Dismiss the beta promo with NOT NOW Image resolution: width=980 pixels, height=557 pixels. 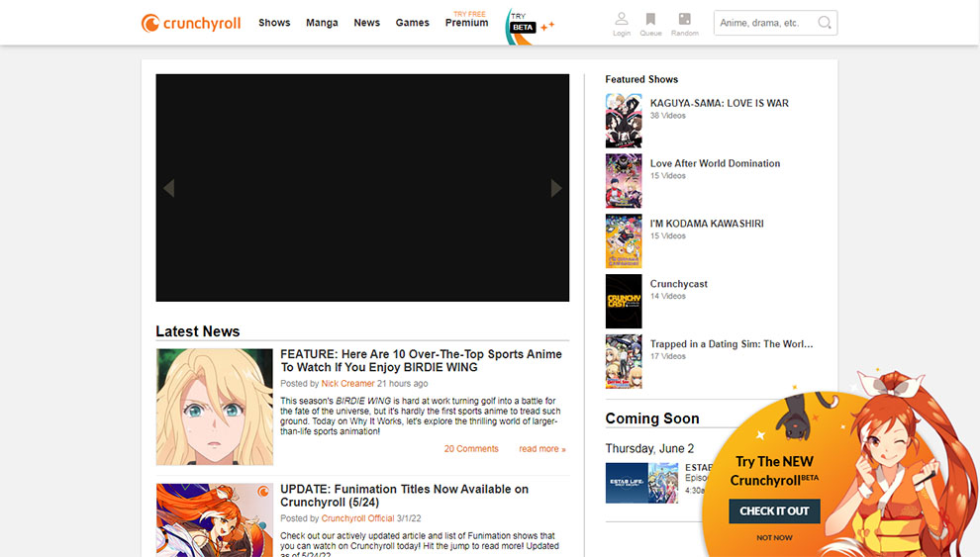(774, 537)
